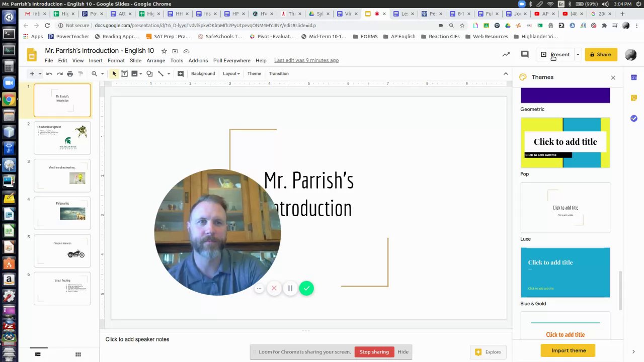The image size is (644, 362).
Task: Collapse the menus with the toolbar chevron
Action: point(506,74)
